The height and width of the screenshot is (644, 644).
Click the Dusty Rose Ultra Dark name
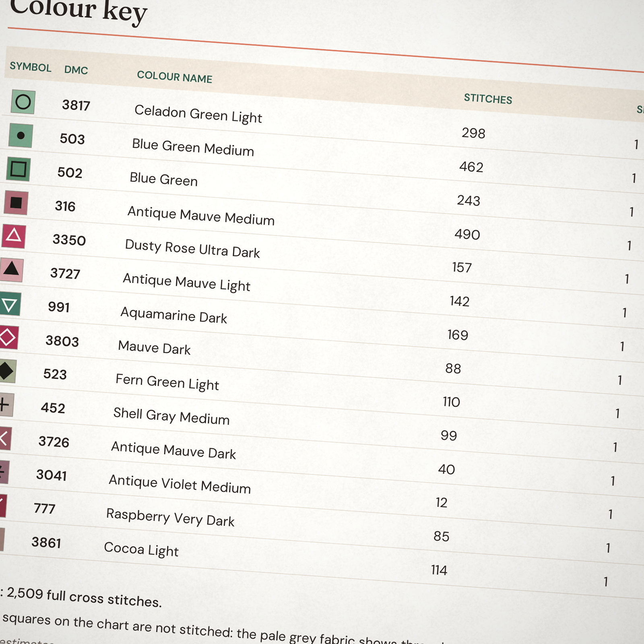coord(192,248)
